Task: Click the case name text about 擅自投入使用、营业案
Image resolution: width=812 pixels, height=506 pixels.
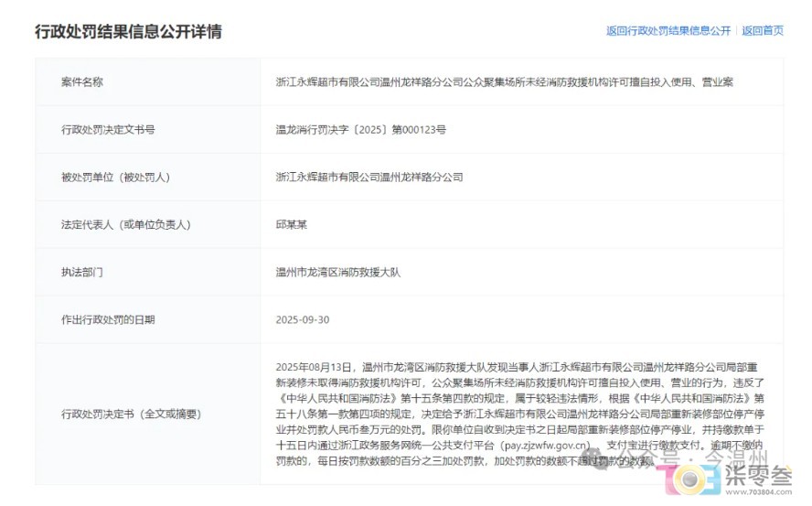Action: 504,81
